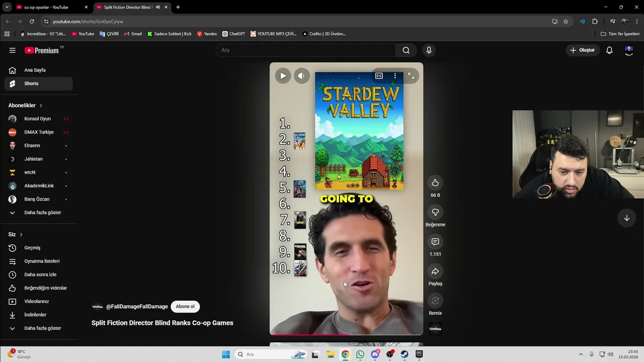Open Sadece Sohbet | Kick bookmark
The width and height of the screenshot is (644, 362).
(170, 34)
